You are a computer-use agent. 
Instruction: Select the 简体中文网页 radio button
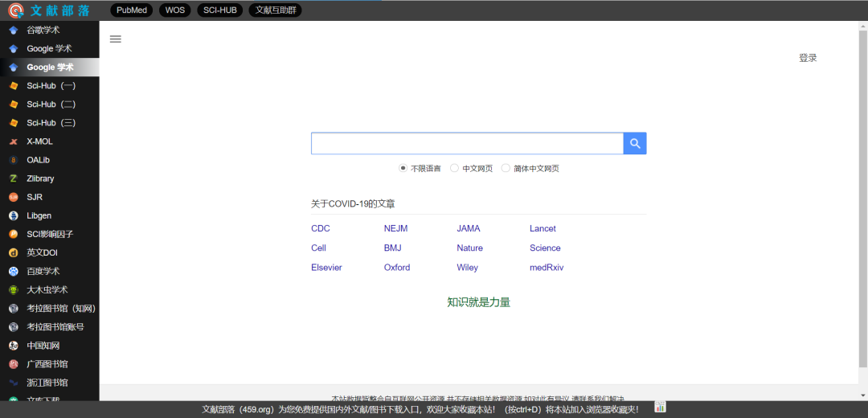coord(506,169)
